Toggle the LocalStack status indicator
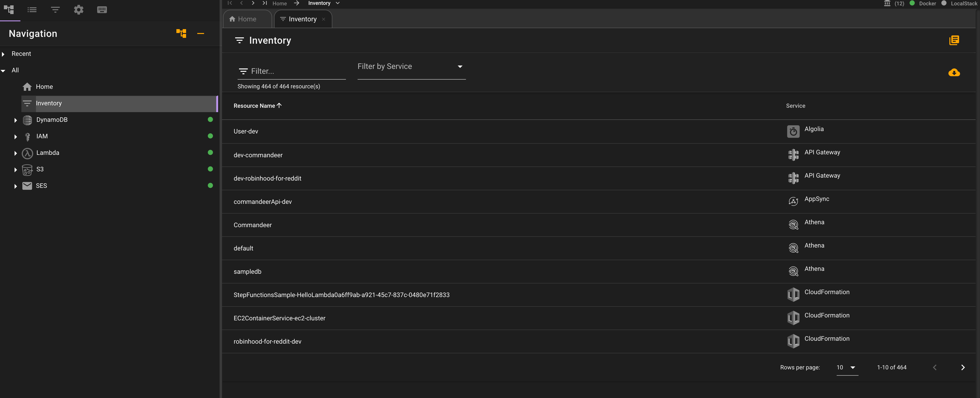 [x=944, y=3]
